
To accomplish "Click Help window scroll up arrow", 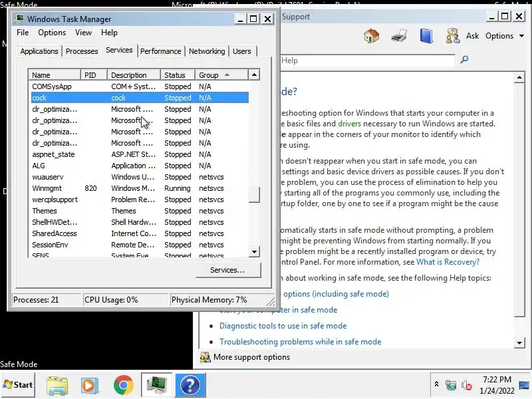I will point(519,77).
